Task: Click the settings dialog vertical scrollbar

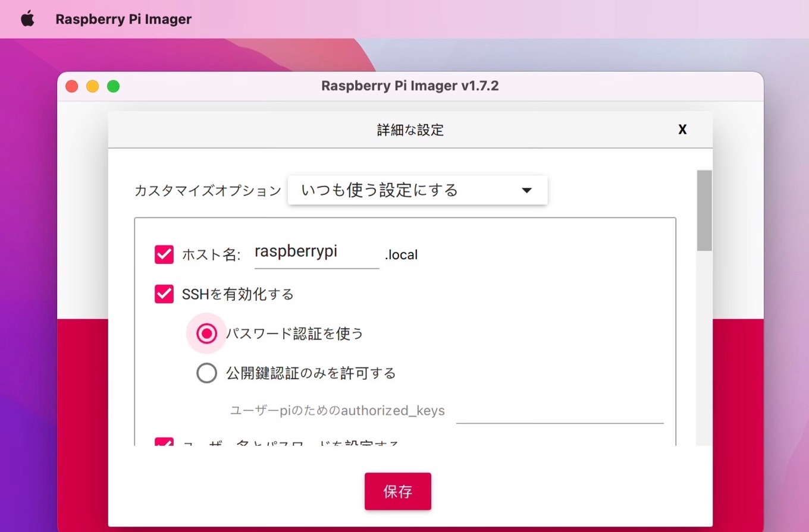Action: coord(704,210)
